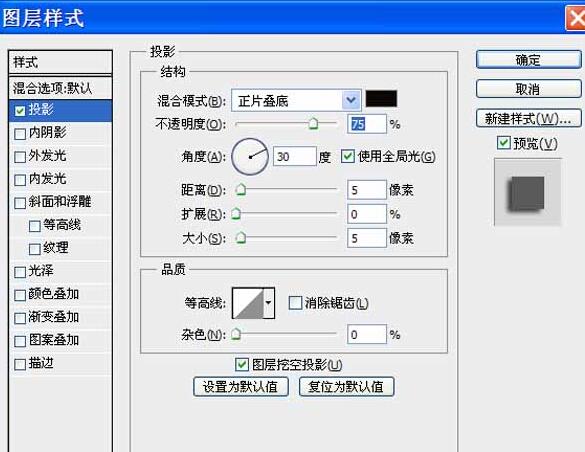The height and width of the screenshot is (452, 585).
Task: Select the 斜面和浮雕 label in styles list
Action: tap(60, 202)
